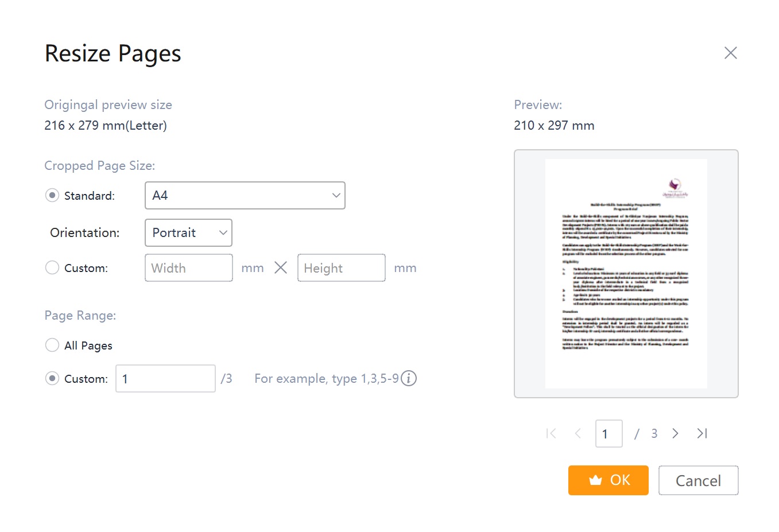The height and width of the screenshot is (532, 779).
Task: Select the Custom page size radio button
Action: [52, 268]
